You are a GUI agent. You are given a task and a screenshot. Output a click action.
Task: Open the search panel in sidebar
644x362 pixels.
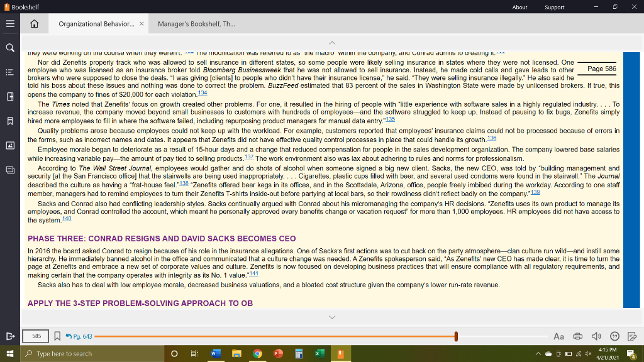pos(10,48)
